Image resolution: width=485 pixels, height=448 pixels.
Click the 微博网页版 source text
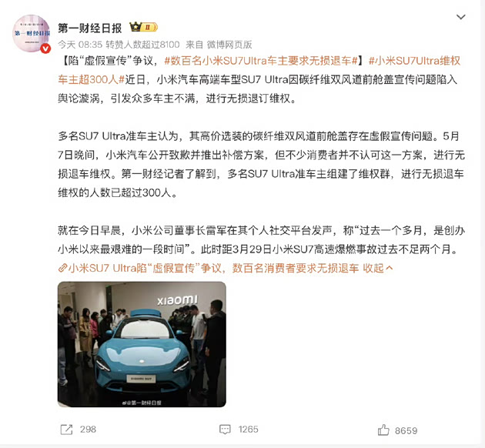(x=229, y=45)
